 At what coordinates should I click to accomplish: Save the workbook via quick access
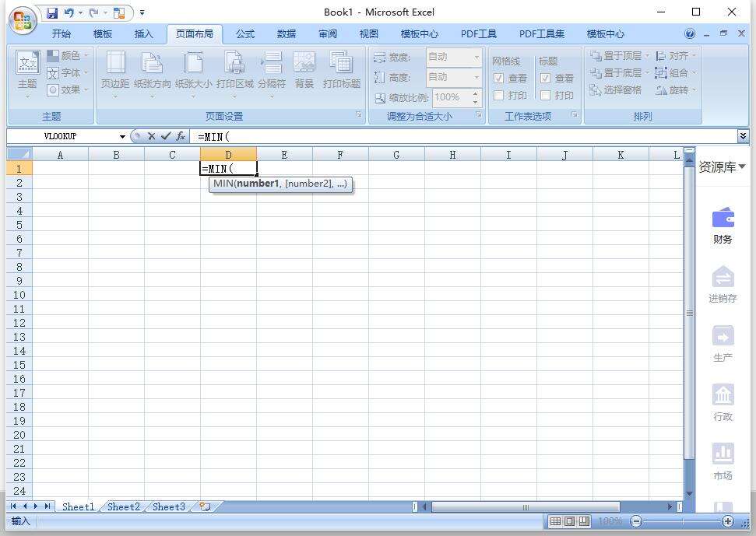[x=52, y=12]
